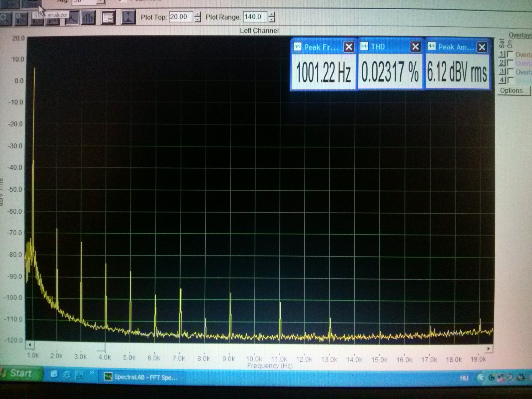The image size is (532, 399).
Task: Decrease Plot Range with down arrow
Action: [272, 20]
